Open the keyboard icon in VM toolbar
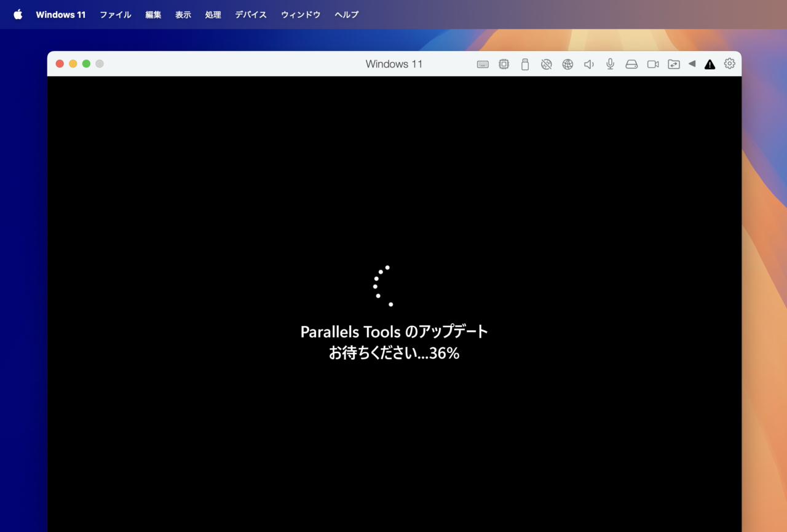The image size is (787, 532). pos(483,64)
